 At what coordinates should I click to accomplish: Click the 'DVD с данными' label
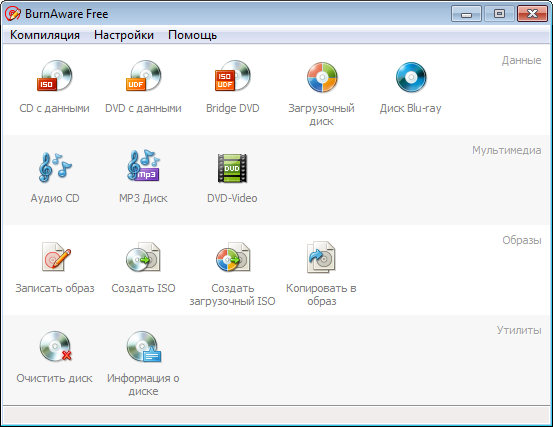pyautogui.click(x=143, y=108)
